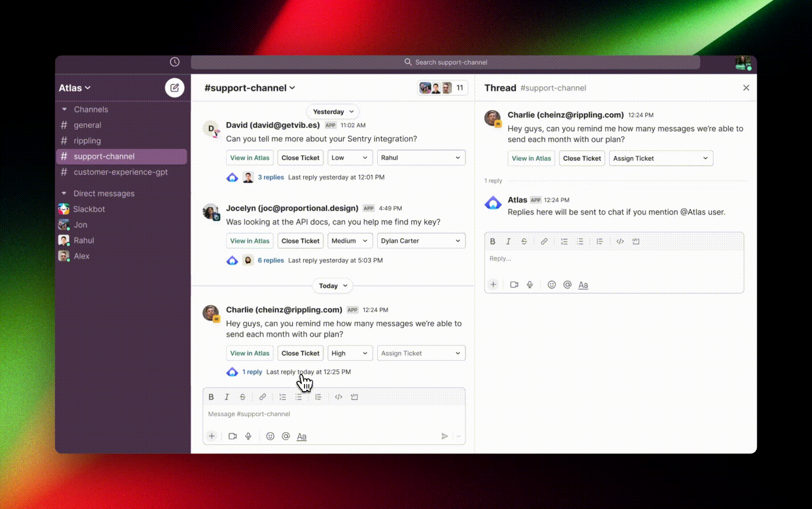Open High priority dropdown on Charlie's ticket
This screenshot has width=812, height=509.
point(350,353)
